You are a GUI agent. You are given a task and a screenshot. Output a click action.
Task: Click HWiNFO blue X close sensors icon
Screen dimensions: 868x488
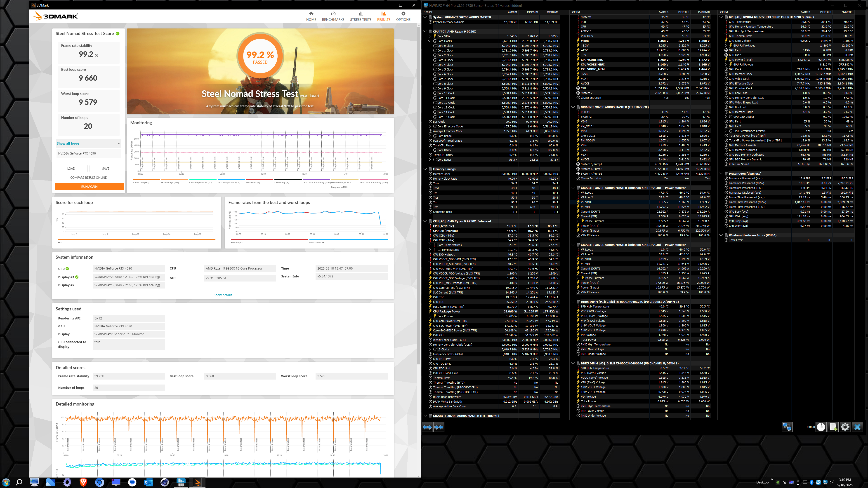[858, 427]
